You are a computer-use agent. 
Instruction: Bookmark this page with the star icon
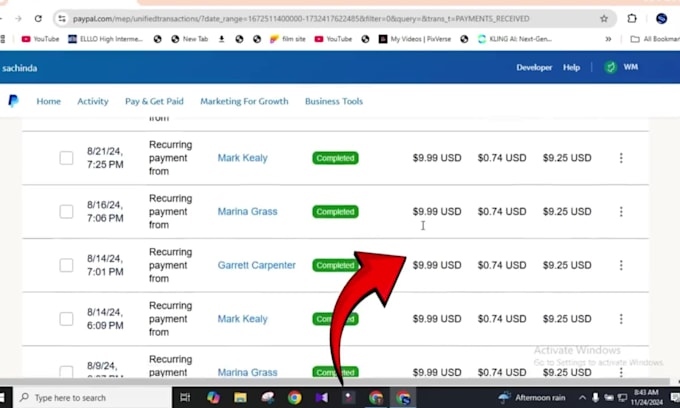click(x=604, y=19)
